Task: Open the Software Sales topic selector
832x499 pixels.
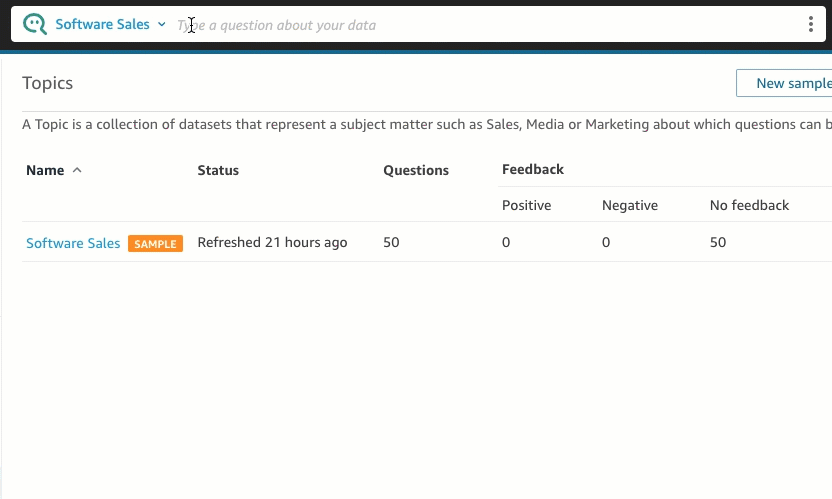Action: point(102,24)
